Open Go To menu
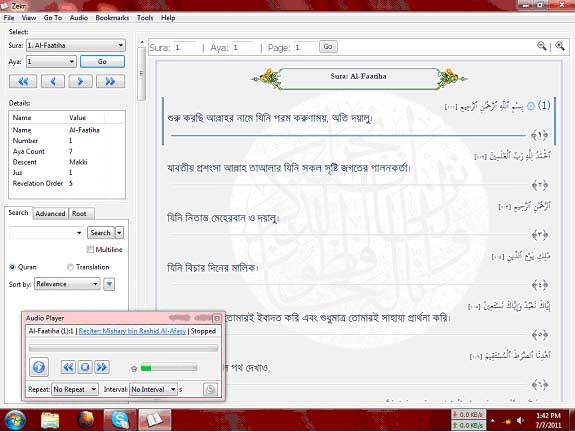This screenshot has height=432, width=575. (x=53, y=18)
